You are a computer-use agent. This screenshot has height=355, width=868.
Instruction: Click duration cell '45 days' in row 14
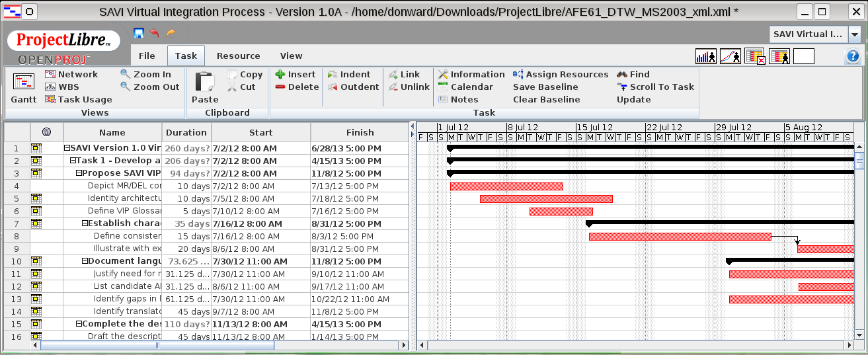186,311
